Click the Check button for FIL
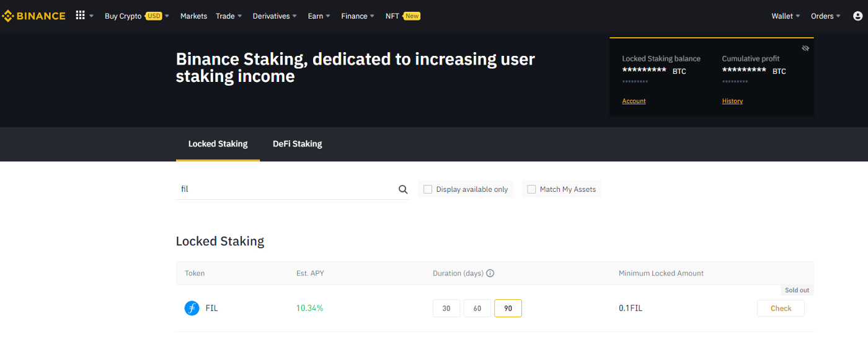 781,308
